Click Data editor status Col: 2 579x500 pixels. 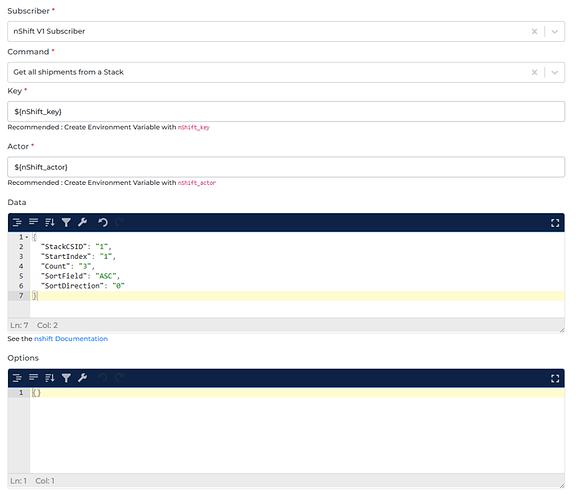(47, 325)
